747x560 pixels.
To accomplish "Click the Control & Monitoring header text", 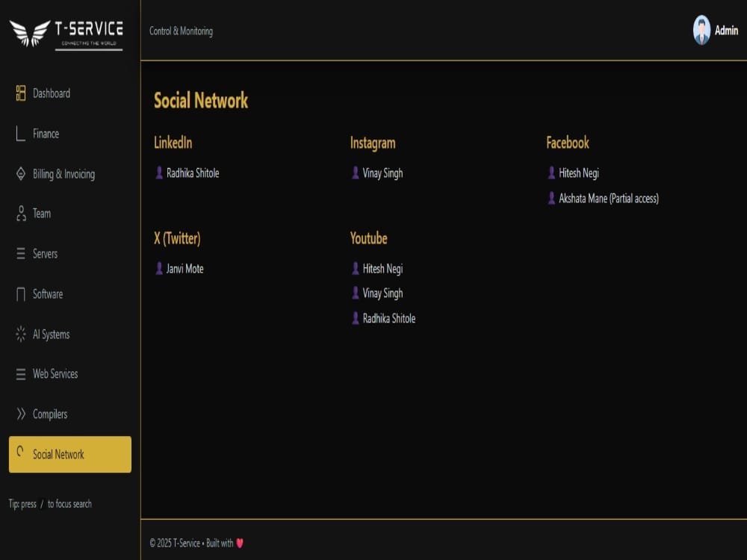I will click(181, 31).
